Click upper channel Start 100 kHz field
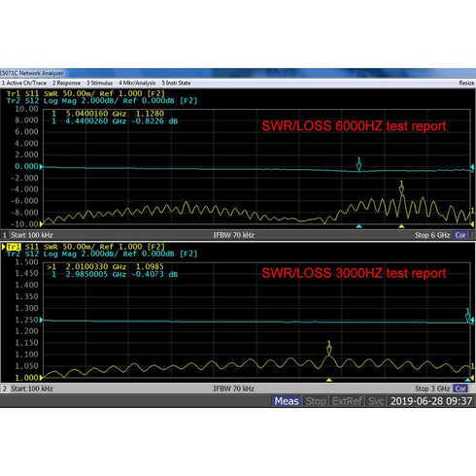 click(x=32, y=235)
